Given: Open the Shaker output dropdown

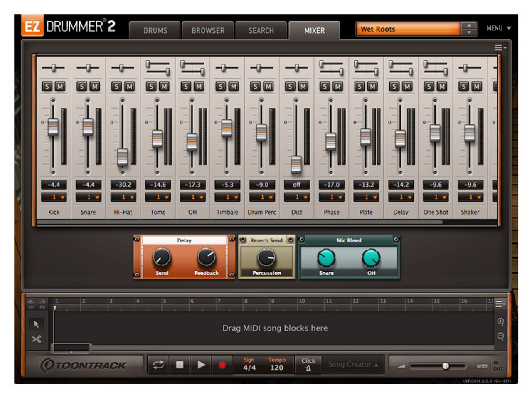Looking at the screenshot, I should pos(470,197).
